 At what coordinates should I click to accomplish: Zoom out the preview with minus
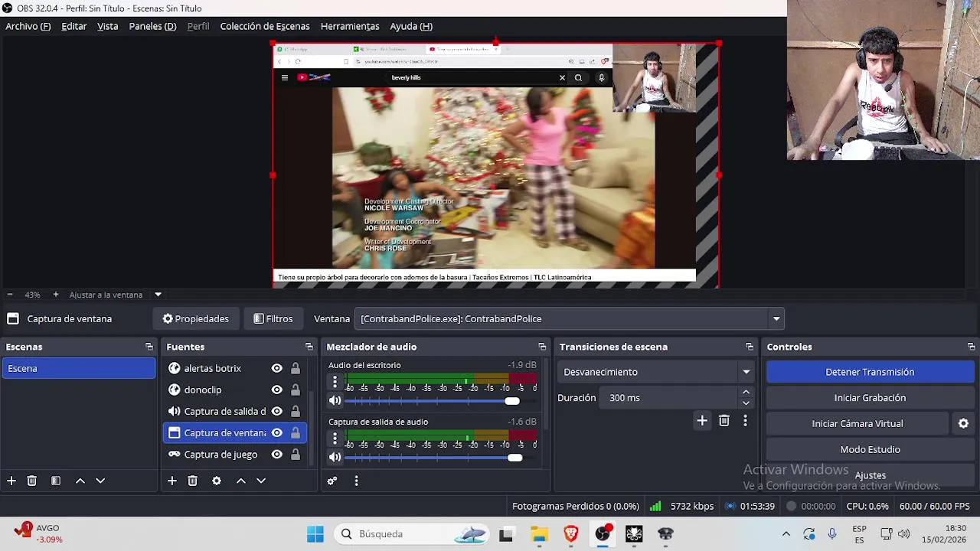coord(9,295)
